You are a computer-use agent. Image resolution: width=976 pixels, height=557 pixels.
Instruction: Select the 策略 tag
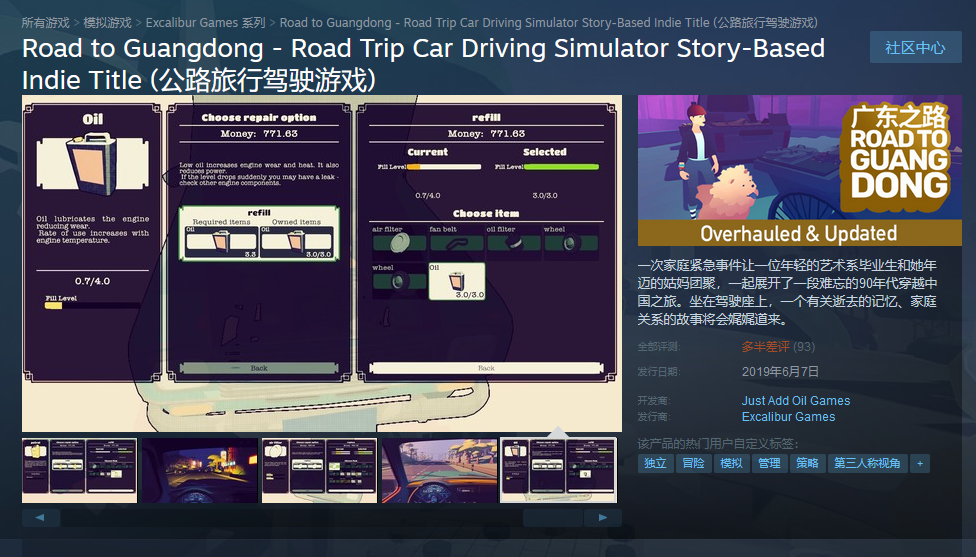point(807,463)
